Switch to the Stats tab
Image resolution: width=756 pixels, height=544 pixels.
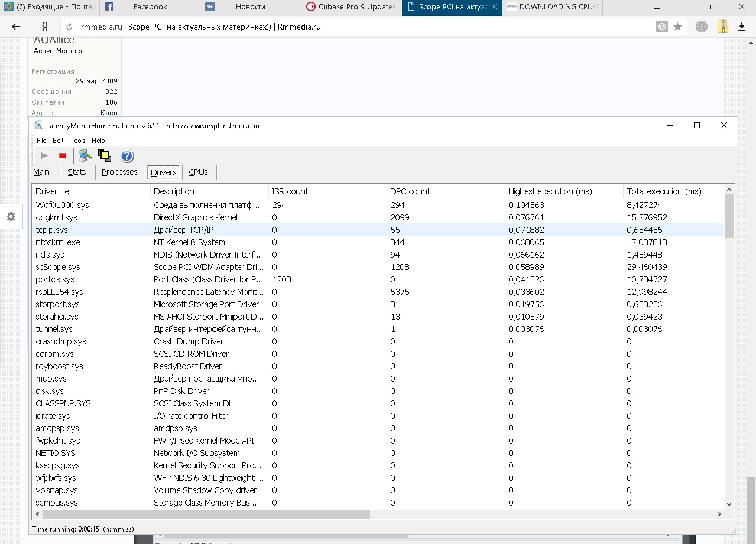[77, 172]
